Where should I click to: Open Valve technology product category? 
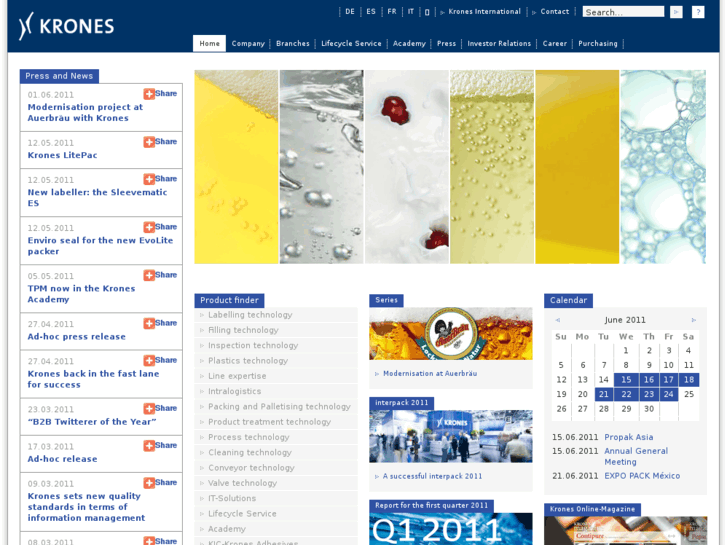(276, 483)
